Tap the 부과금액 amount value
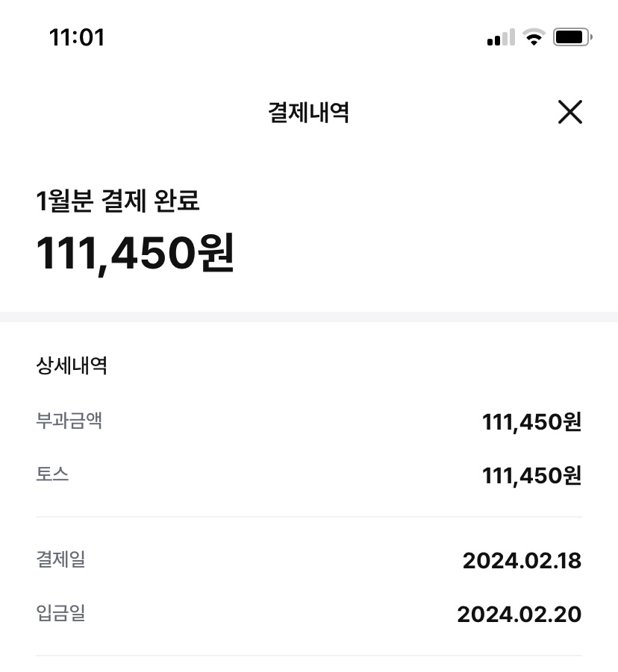The width and height of the screenshot is (618, 672). (531, 422)
